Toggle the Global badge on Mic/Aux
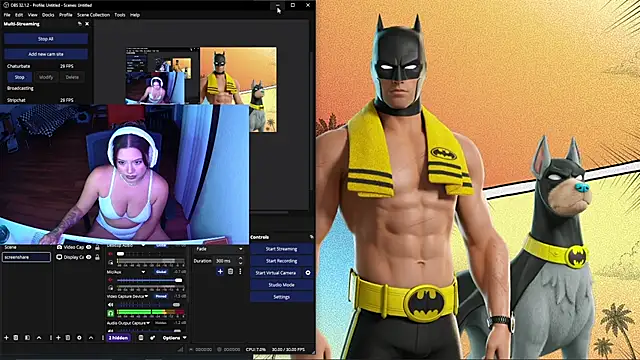The image size is (640, 360). (161, 272)
